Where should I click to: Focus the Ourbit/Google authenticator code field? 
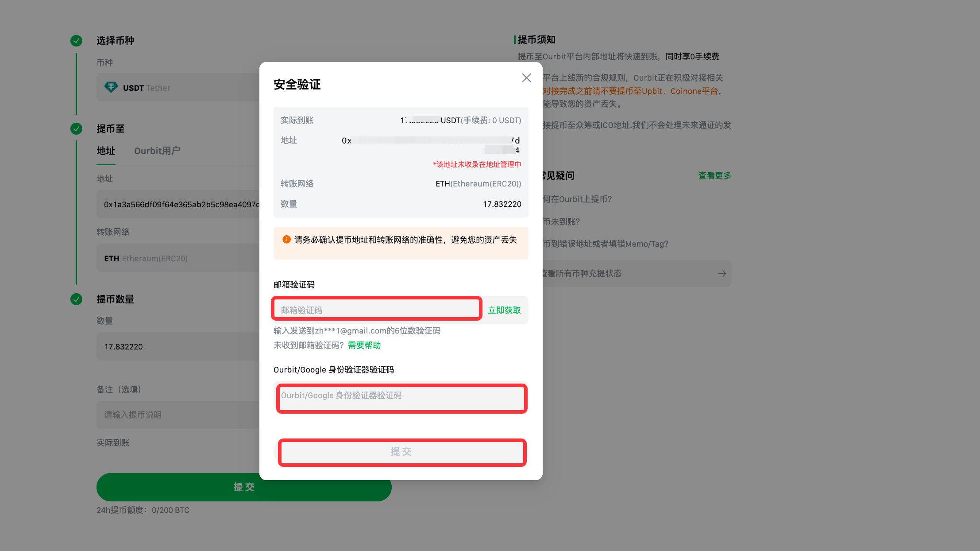pyautogui.click(x=401, y=397)
